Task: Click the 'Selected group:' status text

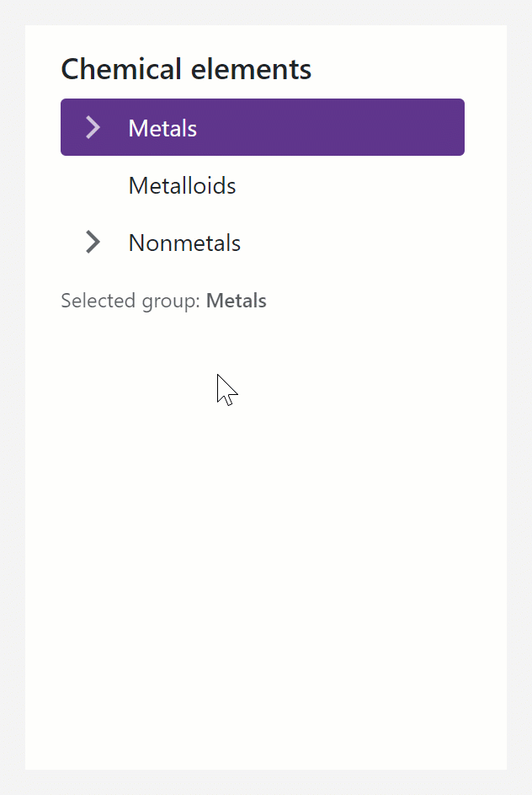Action: [130, 301]
